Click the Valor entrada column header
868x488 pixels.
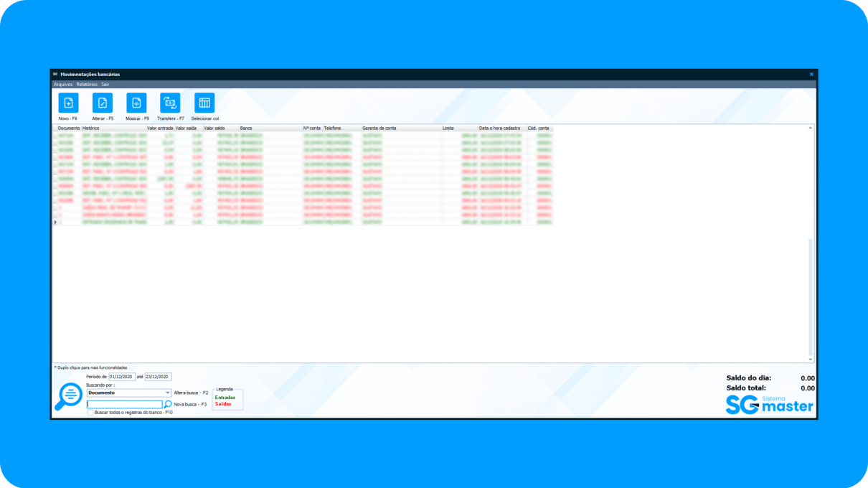pyautogui.click(x=160, y=128)
